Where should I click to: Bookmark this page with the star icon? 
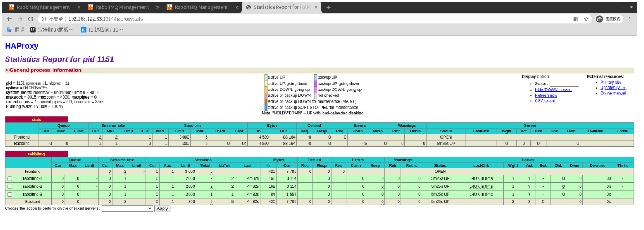pyautogui.click(x=586, y=19)
